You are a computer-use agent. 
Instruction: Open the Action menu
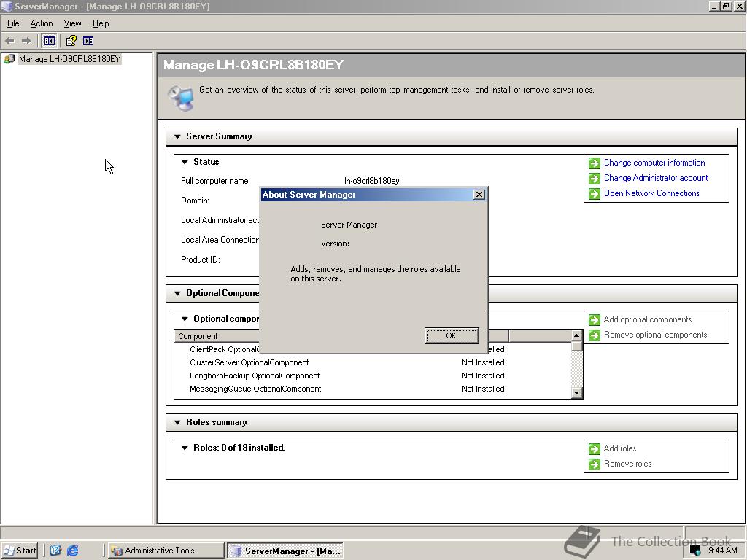42,23
